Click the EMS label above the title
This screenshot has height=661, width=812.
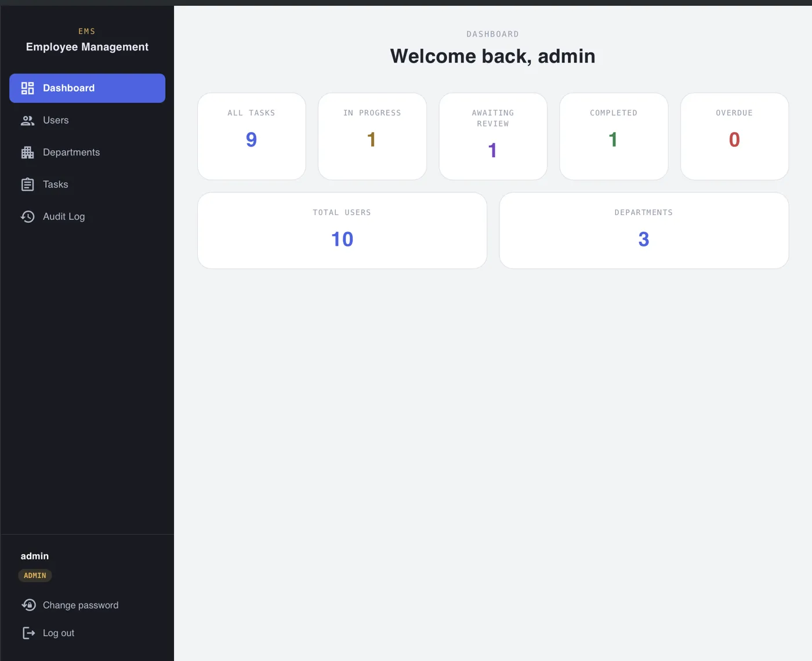(x=87, y=31)
